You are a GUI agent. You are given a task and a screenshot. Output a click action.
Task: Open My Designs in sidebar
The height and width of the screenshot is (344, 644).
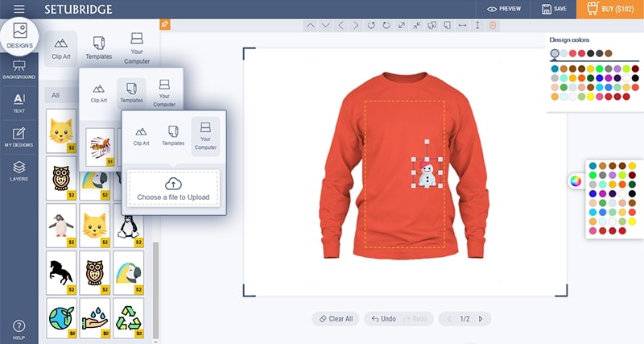pyautogui.click(x=19, y=137)
